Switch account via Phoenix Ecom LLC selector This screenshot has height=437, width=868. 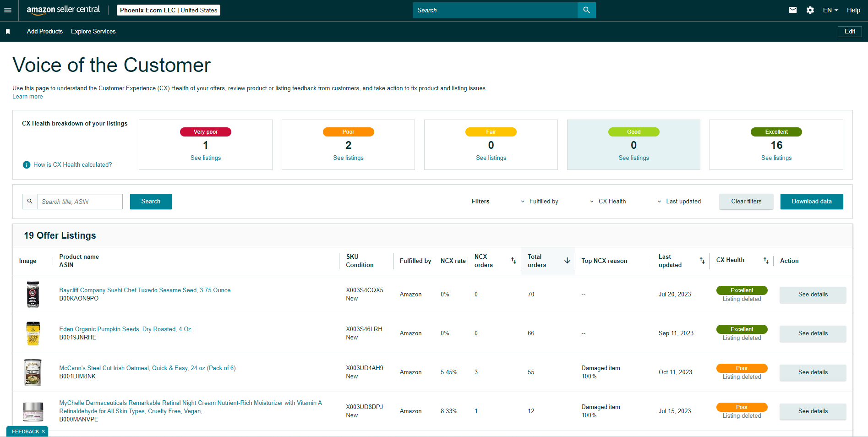[x=169, y=10]
